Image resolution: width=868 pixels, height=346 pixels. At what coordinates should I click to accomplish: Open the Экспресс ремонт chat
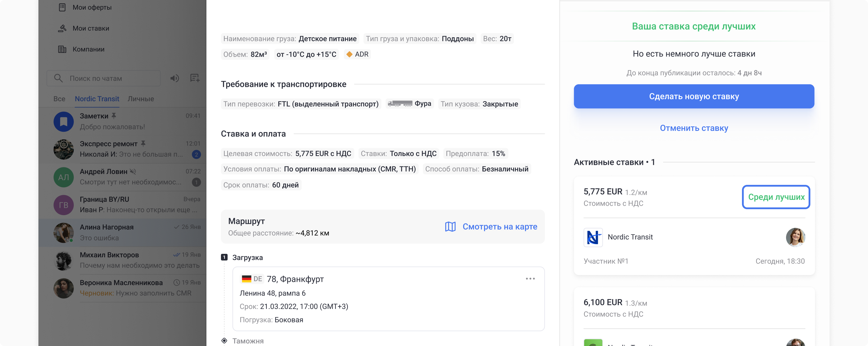click(123, 149)
